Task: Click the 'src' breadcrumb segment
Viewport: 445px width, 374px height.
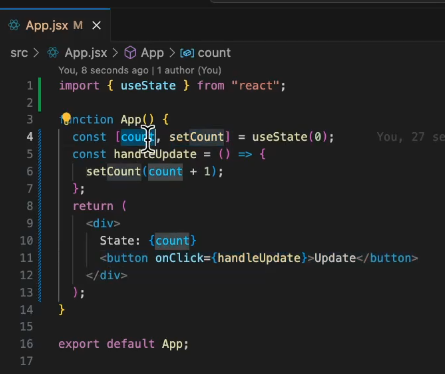Action: (19, 53)
